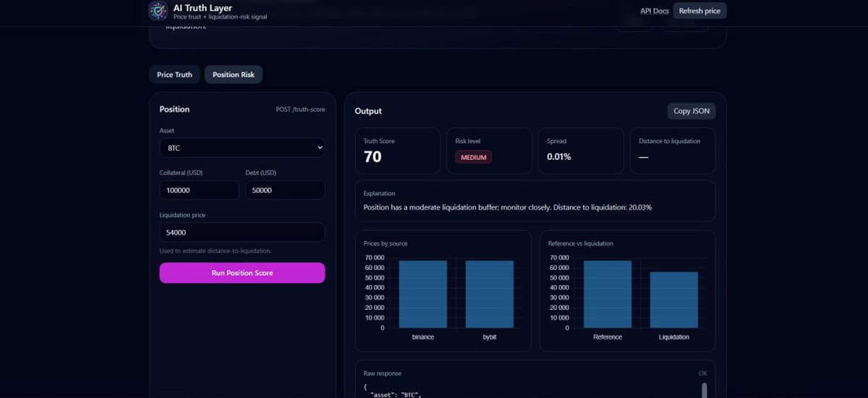Open the API Docs link

pos(655,11)
